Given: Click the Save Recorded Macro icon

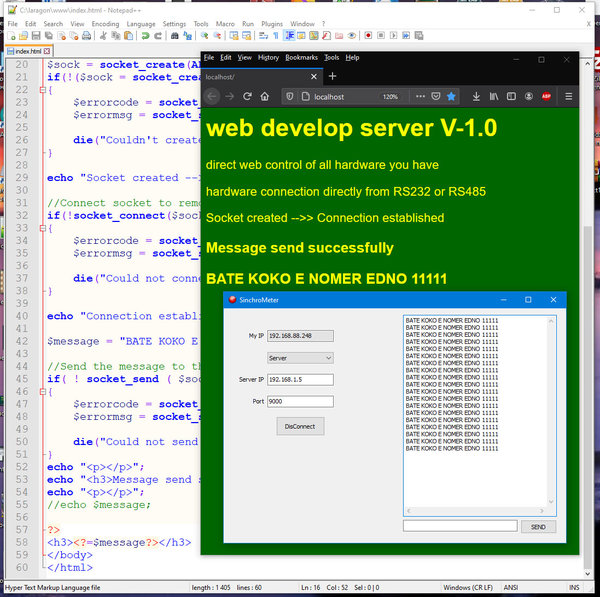Looking at the screenshot, I should (419, 36).
